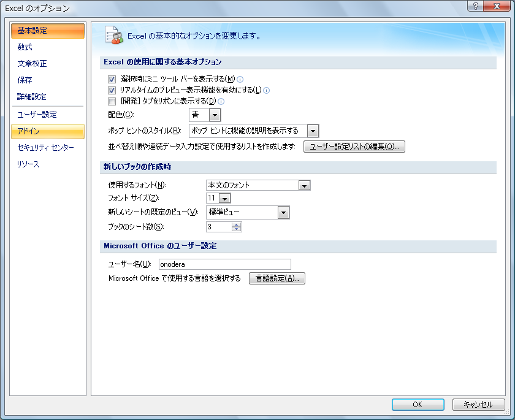Viewport: 515px width, 420px height.
Task: Select the 基本設定 category
Action: point(48,31)
